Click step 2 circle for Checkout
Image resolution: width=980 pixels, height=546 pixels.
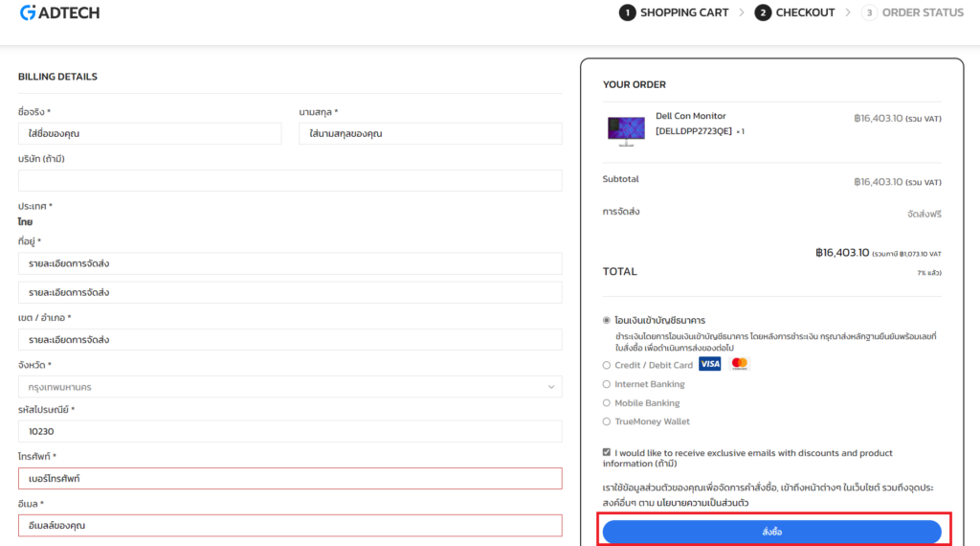[x=763, y=12]
